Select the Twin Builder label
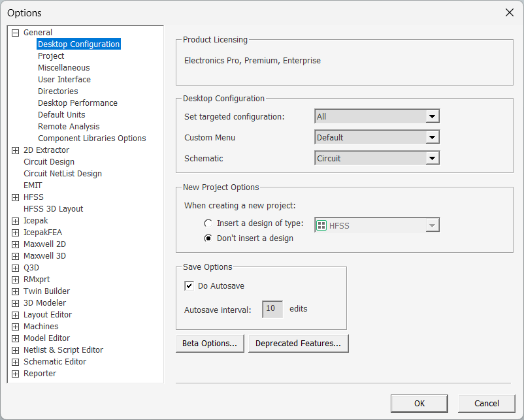This screenshot has height=420, width=524. pos(46,291)
